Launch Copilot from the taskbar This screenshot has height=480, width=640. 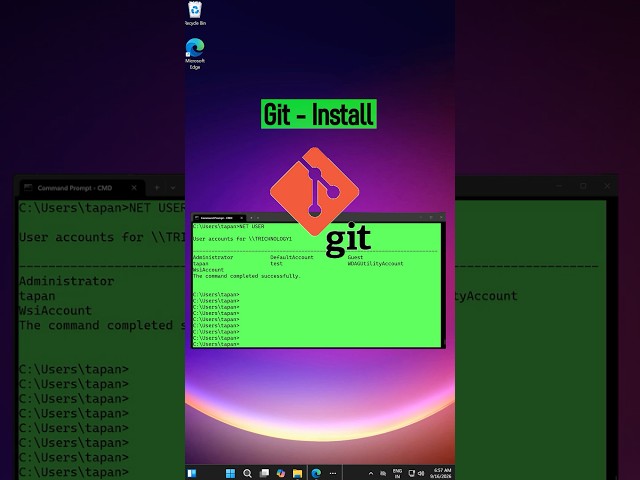pyautogui.click(x=281, y=473)
